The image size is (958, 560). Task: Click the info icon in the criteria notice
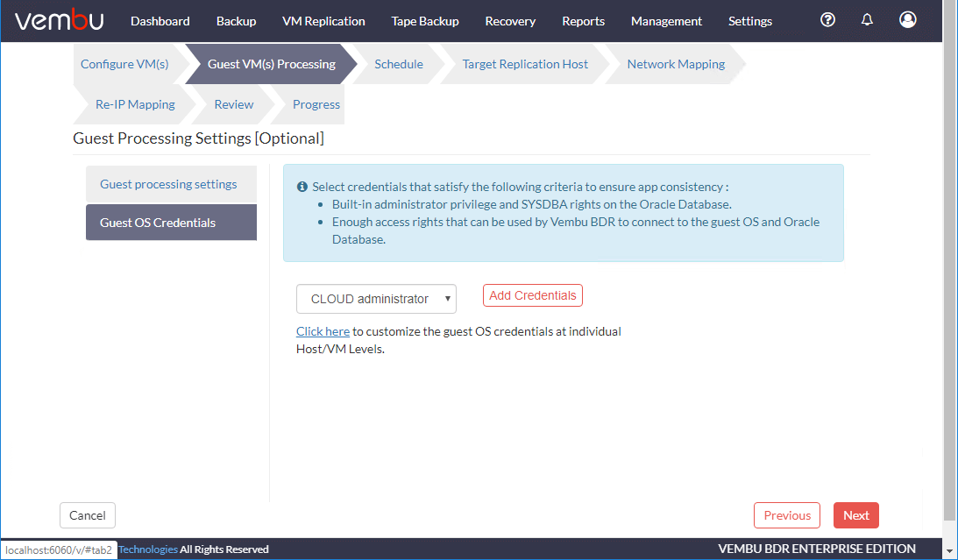click(302, 187)
